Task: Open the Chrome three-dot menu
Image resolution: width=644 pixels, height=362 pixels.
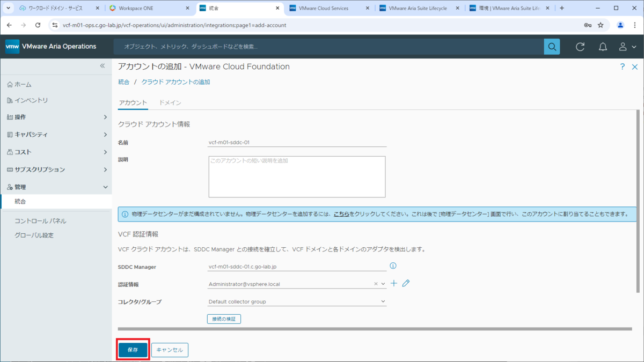Action: 635,25
